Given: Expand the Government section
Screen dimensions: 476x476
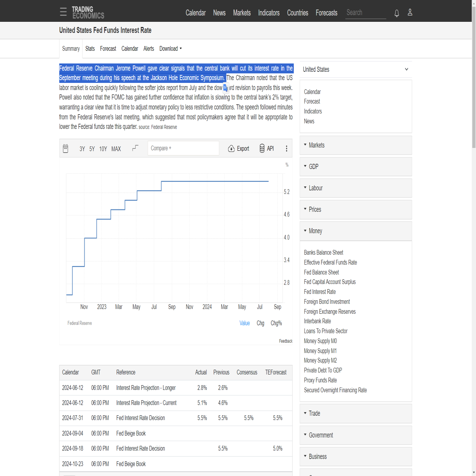Looking at the screenshot, I should pos(356,435).
